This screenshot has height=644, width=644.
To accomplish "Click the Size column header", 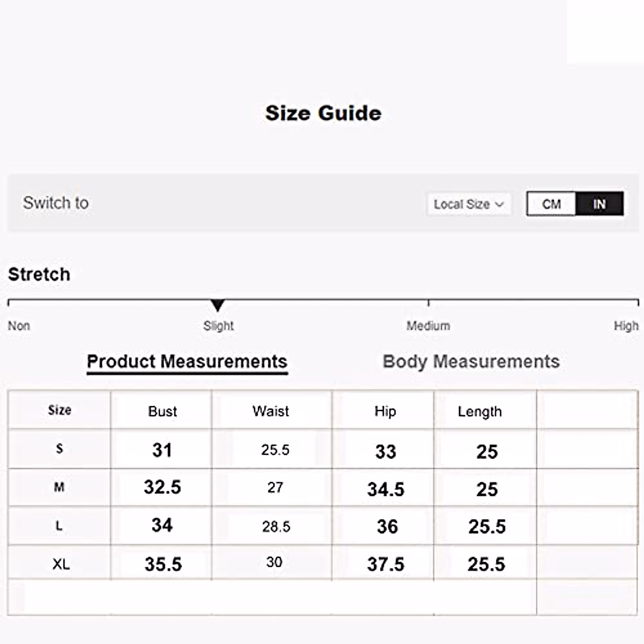I will (x=59, y=410).
